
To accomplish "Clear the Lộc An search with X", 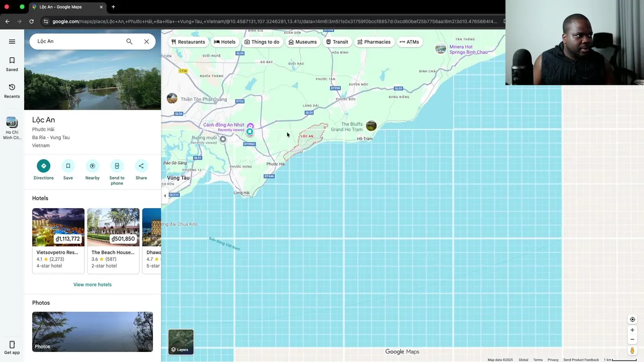I will pyautogui.click(x=146, y=41).
